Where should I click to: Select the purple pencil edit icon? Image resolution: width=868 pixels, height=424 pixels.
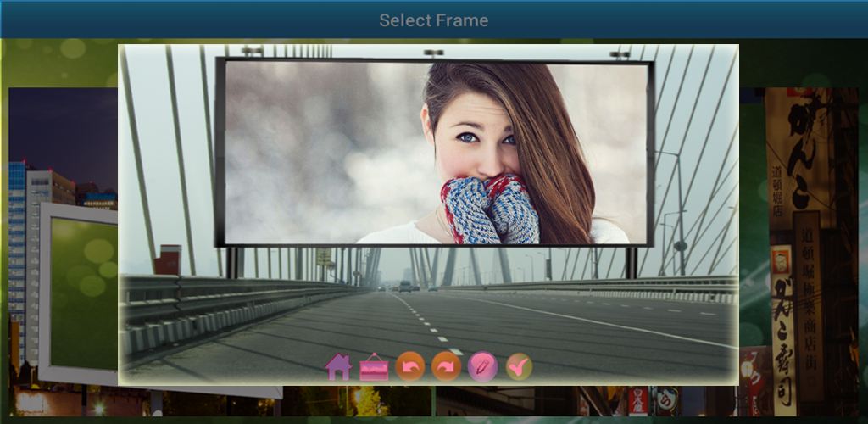click(482, 366)
